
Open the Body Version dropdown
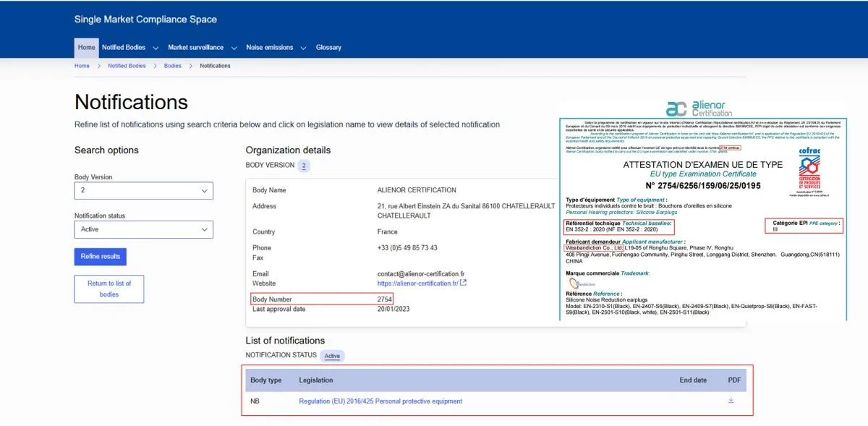[143, 190]
